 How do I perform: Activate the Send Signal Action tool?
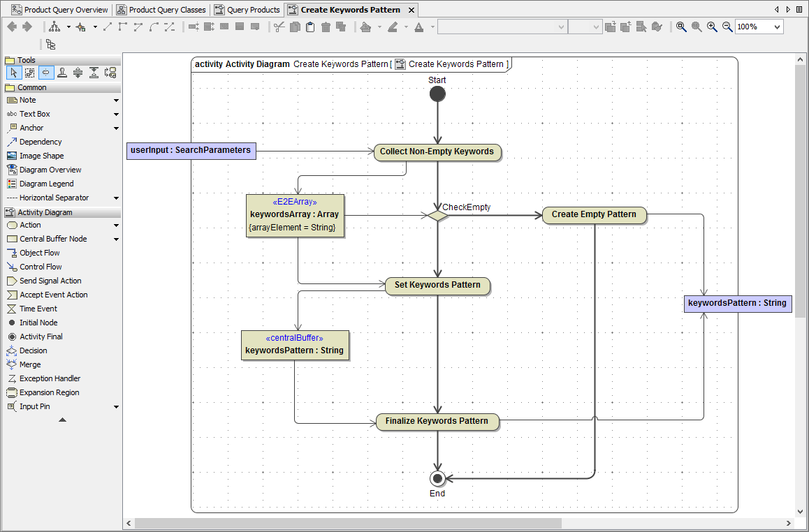click(47, 280)
